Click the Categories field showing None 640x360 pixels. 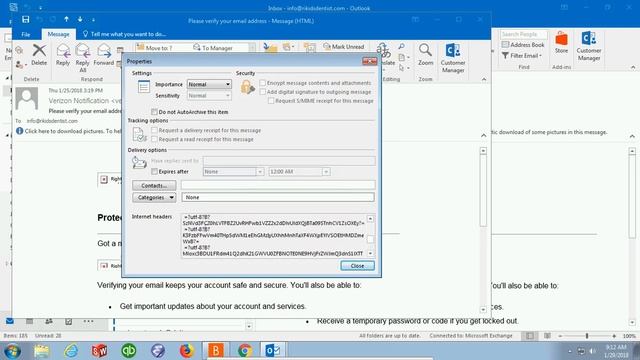(278, 198)
